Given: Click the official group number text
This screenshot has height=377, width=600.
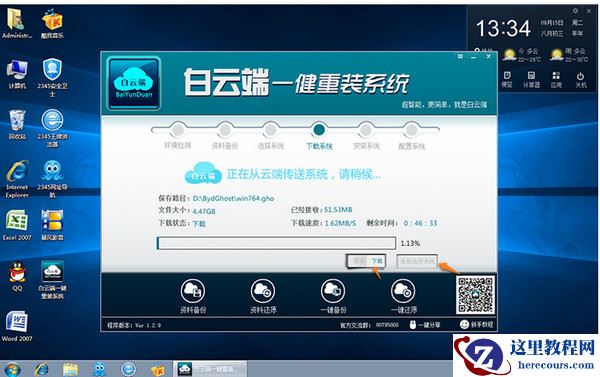Looking at the screenshot, I should 369,325.
